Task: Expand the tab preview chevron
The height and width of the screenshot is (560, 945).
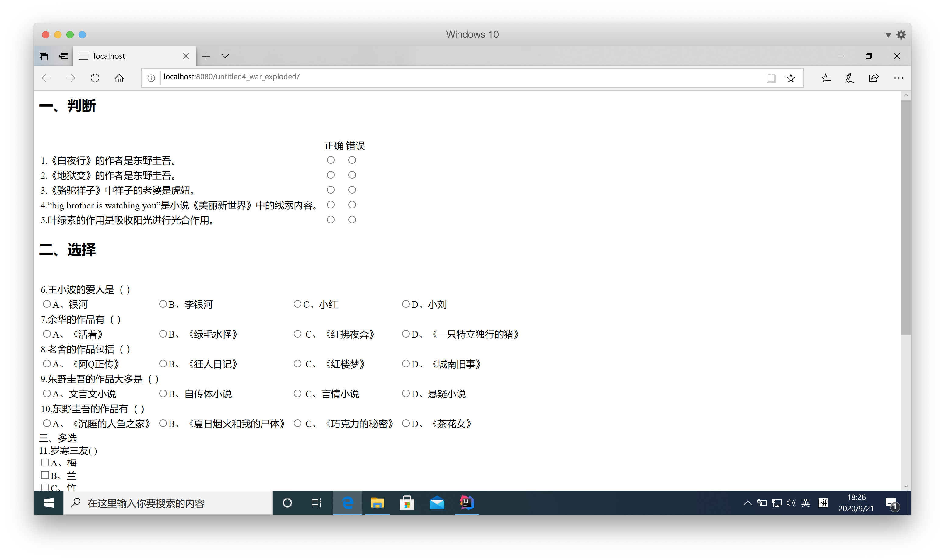Action: (x=225, y=56)
